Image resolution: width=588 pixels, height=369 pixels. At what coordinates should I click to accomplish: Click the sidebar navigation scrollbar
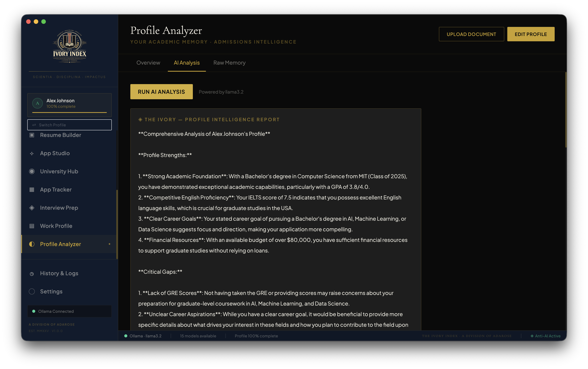117,224
